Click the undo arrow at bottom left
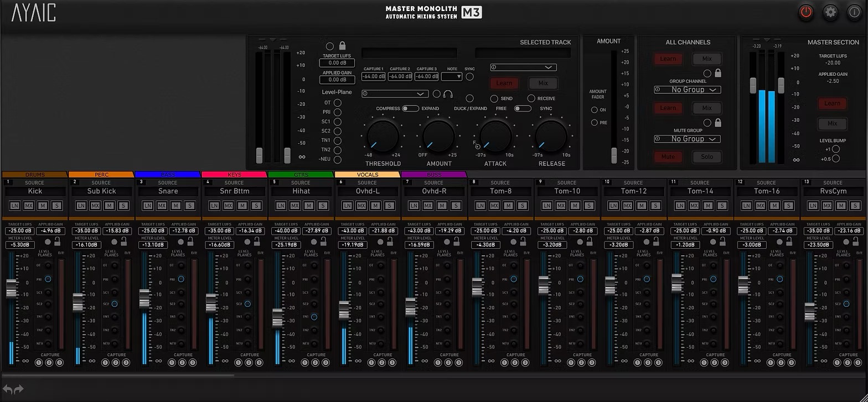This screenshot has height=402, width=868. pyautogui.click(x=8, y=389)
